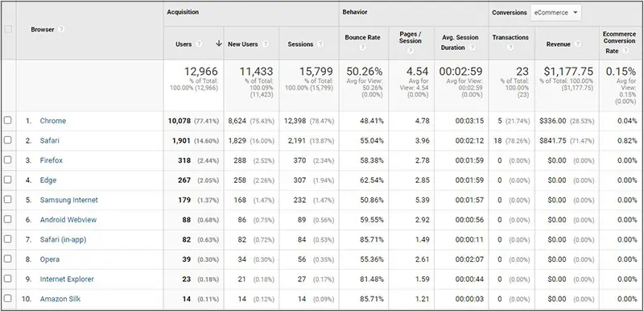Open the Firefox browser link
The width and height of the screenshot is (644, 311).
coord(51,160)
